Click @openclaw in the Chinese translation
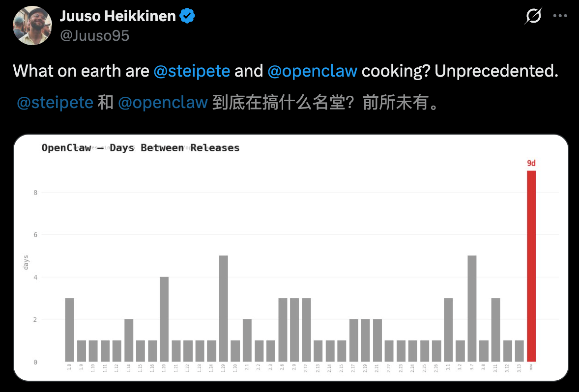 click(x=163, y=102)
